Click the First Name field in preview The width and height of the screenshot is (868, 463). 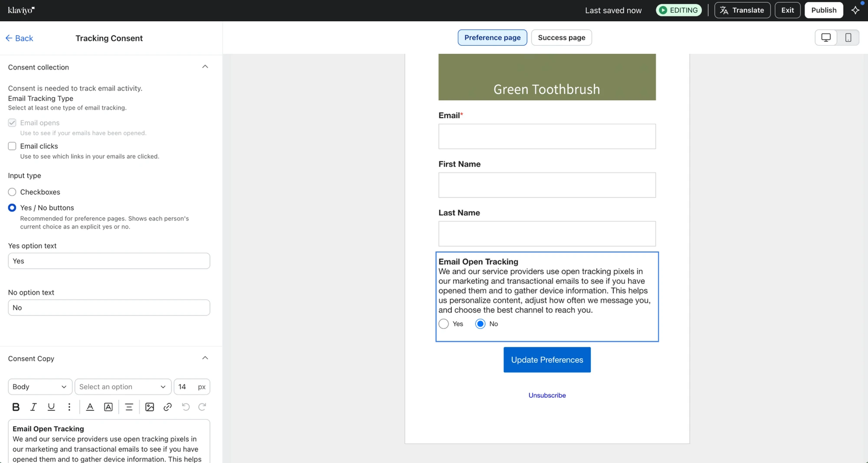click(x=547, y=185)
